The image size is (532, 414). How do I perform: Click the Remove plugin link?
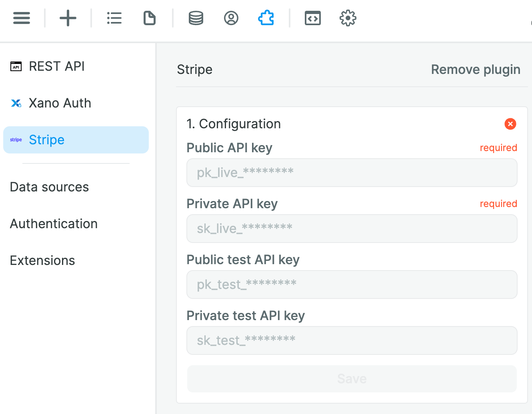tap(476, 70)
